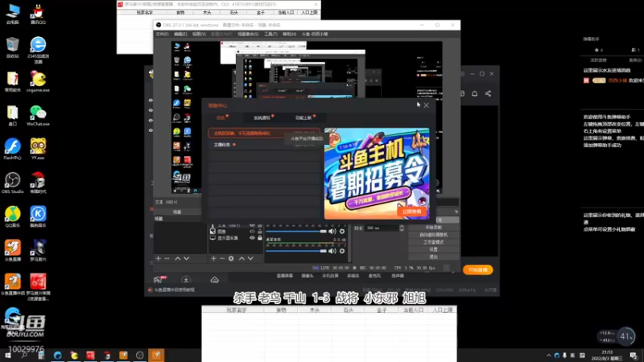Open the OBS 场景集合(S) menu
644x362 pixels.
click(248, 34)
